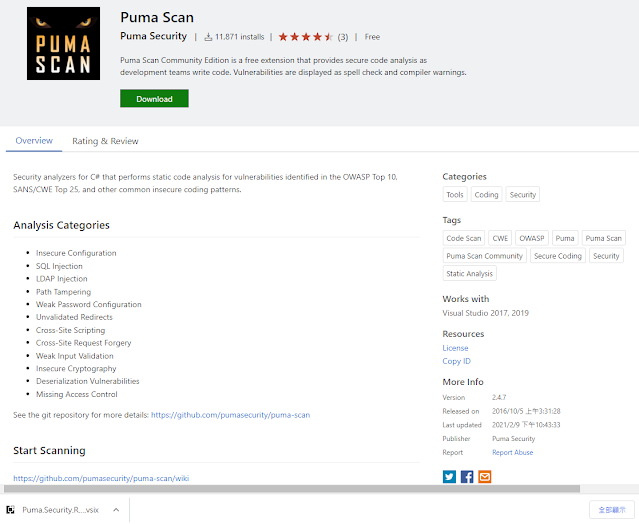The image size is (639, 524).
Task: Select the Tools category chip
Action: (x=455, y=195)
